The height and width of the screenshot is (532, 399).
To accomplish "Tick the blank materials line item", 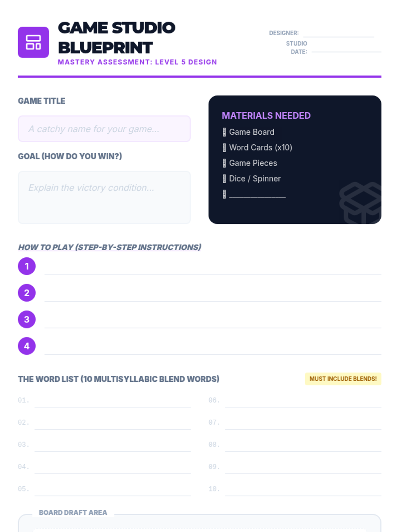I will click(x=224, y=194).
